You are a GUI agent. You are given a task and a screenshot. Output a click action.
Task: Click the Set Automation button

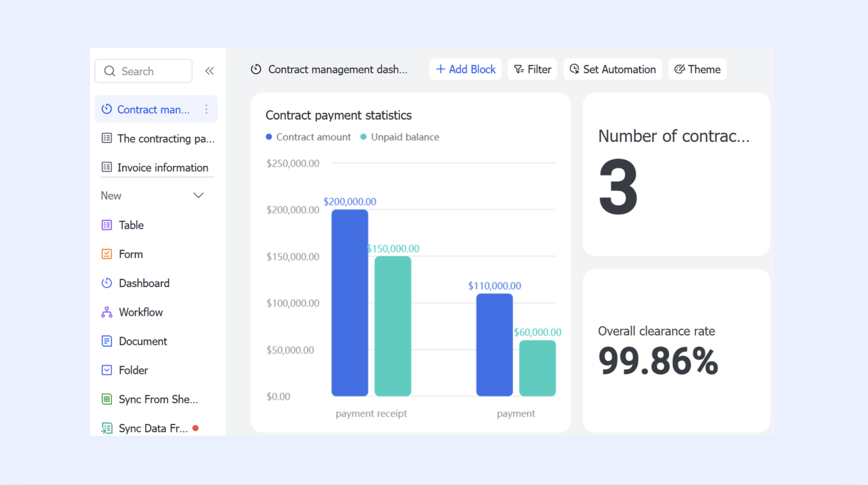pyautogui.click(x=613, y=69)
